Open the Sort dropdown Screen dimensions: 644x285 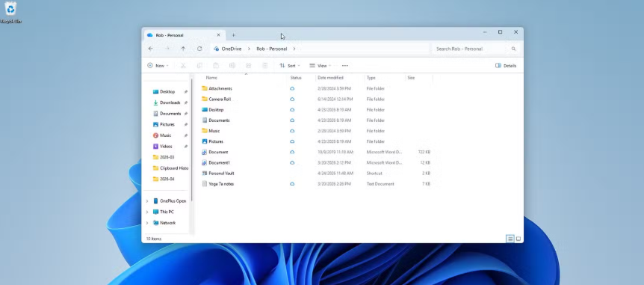point(290,65)
